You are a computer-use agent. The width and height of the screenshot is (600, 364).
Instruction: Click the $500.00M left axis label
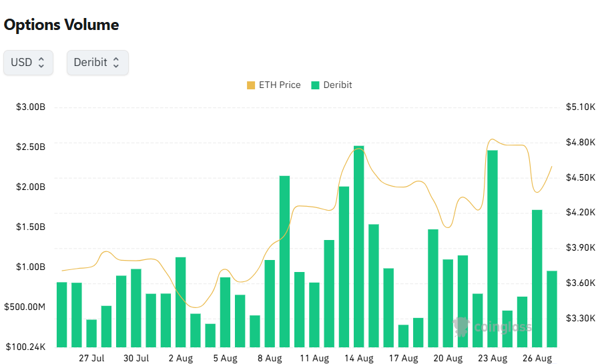25,307
